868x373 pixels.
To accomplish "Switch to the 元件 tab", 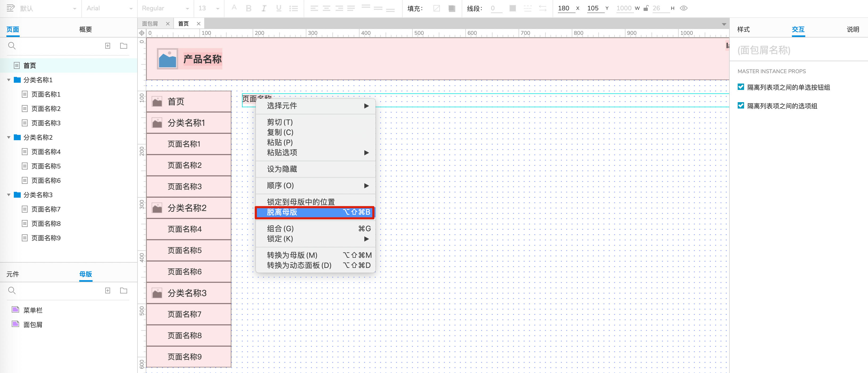I will tap(13, 274).
